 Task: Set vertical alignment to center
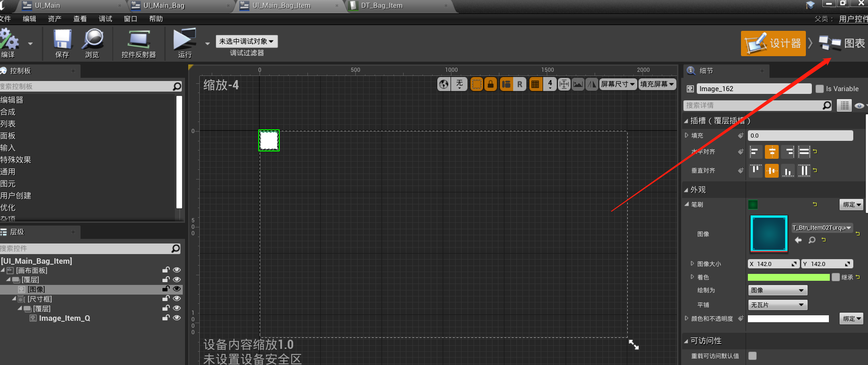coord(772,171)
